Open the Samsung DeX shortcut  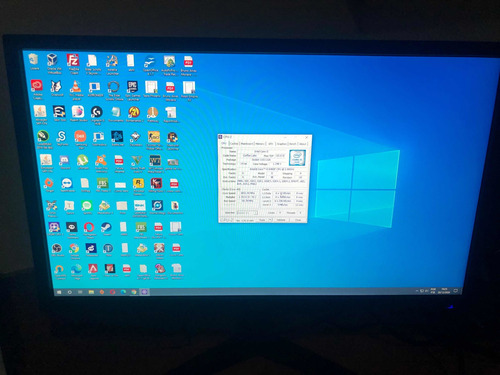coord(80,139)
